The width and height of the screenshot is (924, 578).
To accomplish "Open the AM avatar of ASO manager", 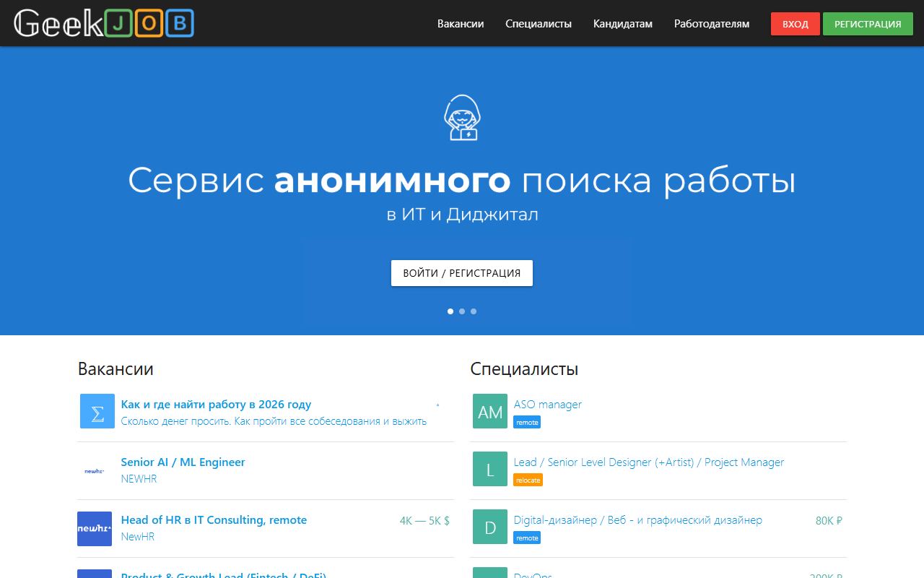I will click(490, 411).
